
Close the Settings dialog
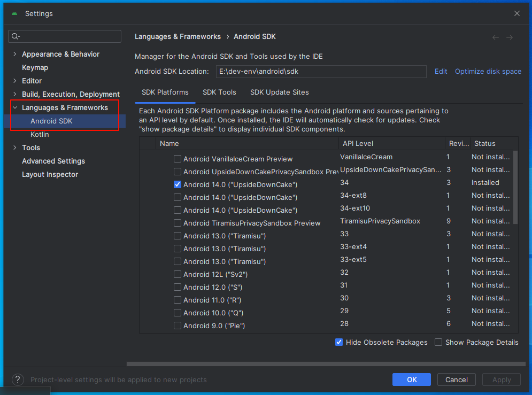point(516,13)
